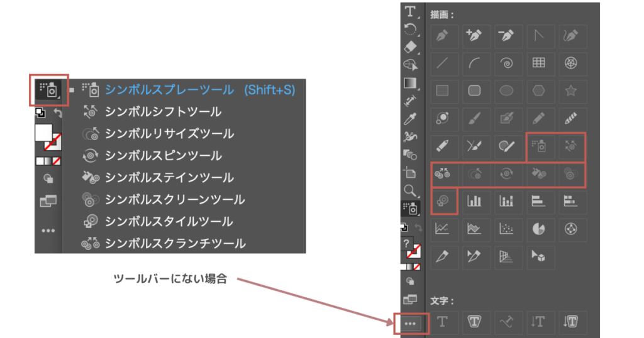Pick the Polar Grid tool icon
Viewport: 644px width, 338px height.
tap(570, 63)
